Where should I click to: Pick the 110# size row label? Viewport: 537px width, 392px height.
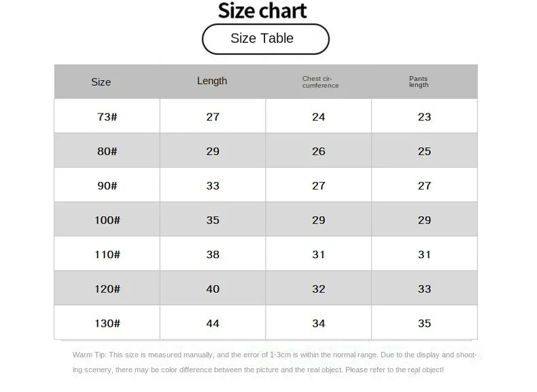point(107,254)
